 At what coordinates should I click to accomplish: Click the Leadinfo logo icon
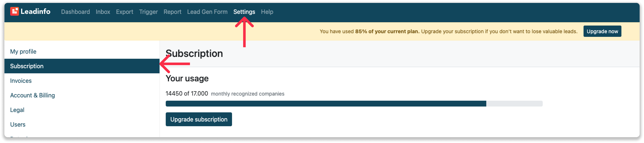click(x=15, y=11)
